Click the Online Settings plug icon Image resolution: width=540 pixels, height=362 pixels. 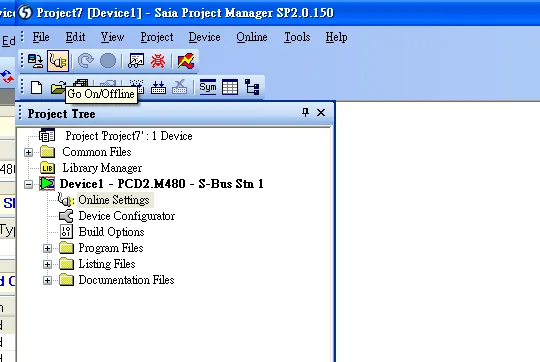[x=65, y=200]
